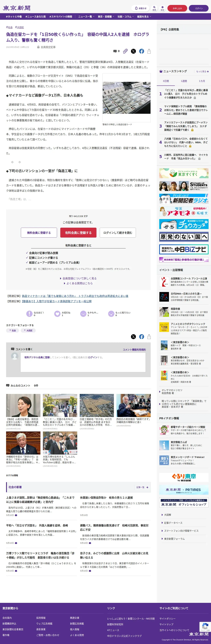Open the 設定 settings gear
Screen dimensions: 211x644
[x=163, y=8]
